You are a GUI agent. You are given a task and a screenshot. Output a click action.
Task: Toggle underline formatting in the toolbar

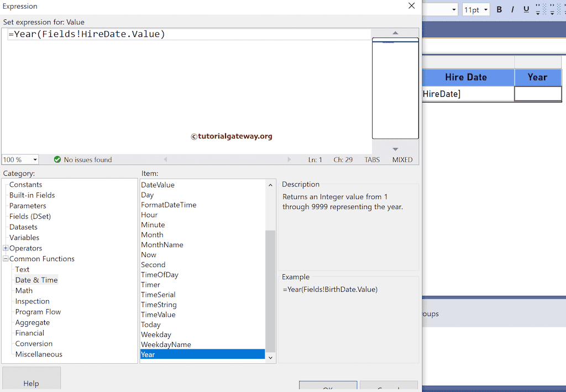tap(526, 9)
